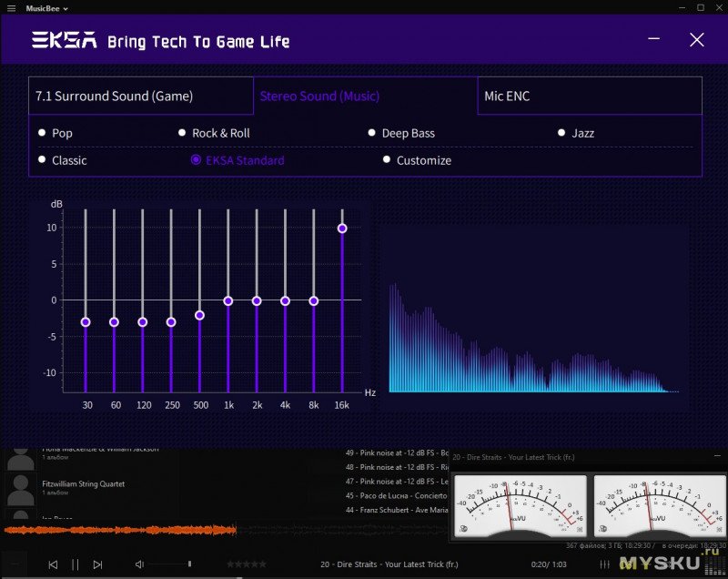The image size is (728, 579).
Task: Select the Jazz preset radio button
Action: [x=562, y=133]
